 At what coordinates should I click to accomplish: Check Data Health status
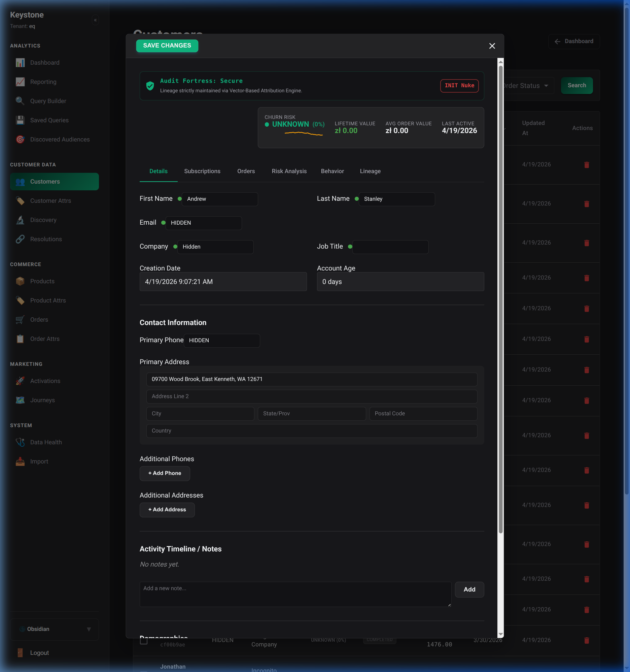[x=46, y=442]
